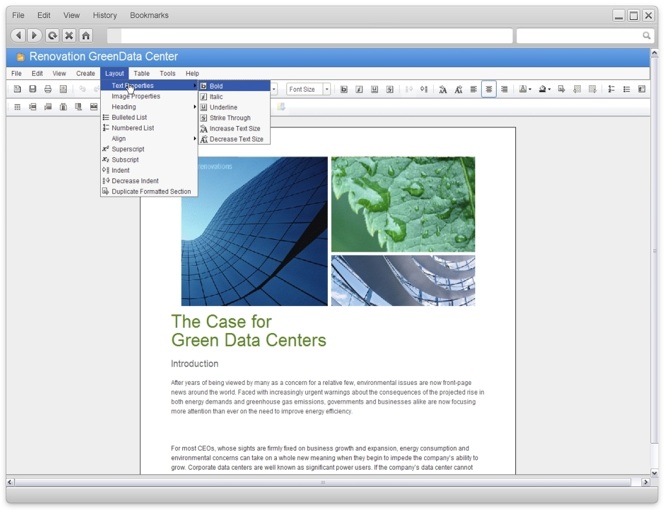Image resolution: width=664 pixels, height=515 pixels.
Task: Expand the Align submenu
Action: coord(149,138)
